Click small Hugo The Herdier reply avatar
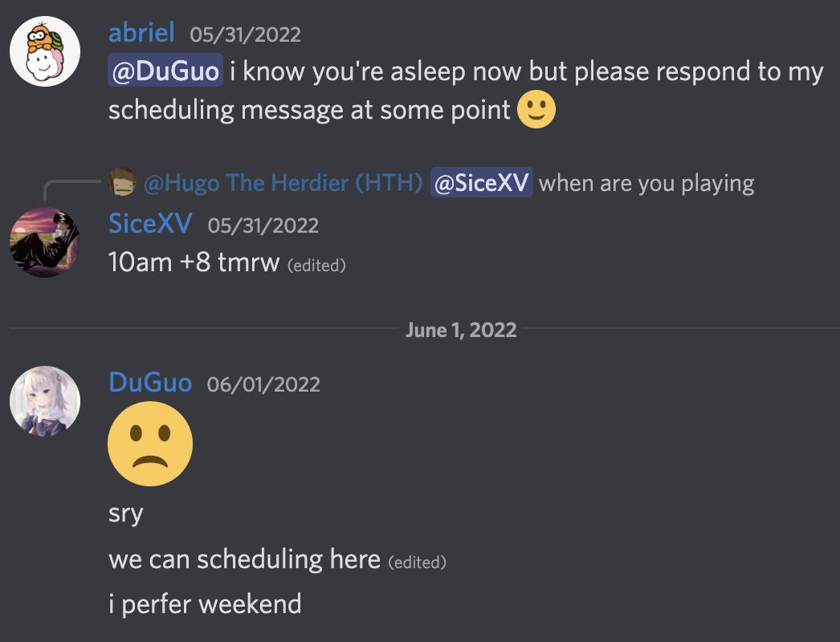The height and width of the screenshot is (642, 840). [122, 182]
